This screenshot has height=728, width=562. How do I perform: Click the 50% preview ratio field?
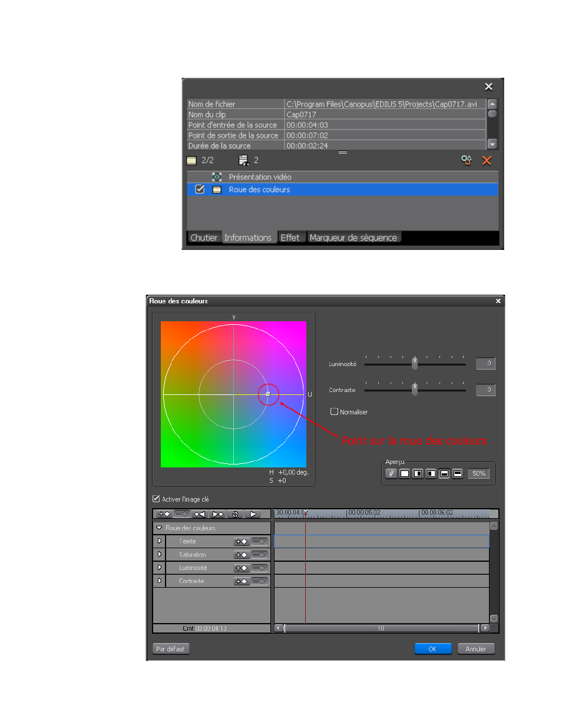click(479, 473)
